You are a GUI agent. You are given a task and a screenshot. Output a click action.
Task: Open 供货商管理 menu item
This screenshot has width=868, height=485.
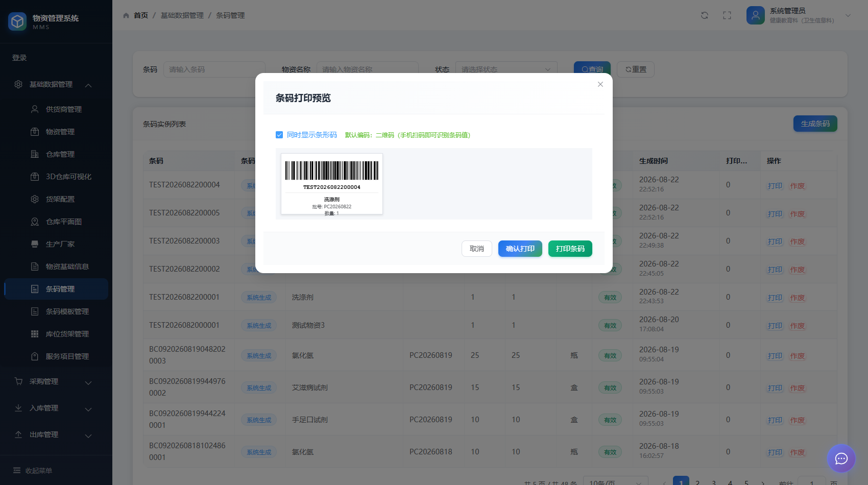pos(56,109)
